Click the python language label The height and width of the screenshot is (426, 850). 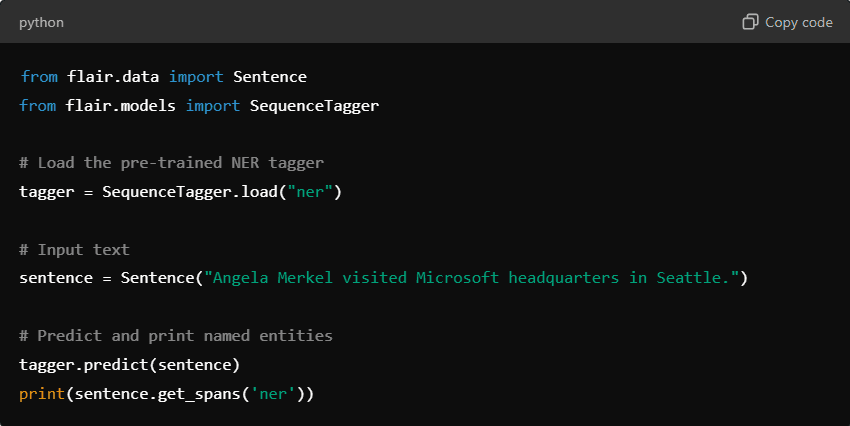41,23
